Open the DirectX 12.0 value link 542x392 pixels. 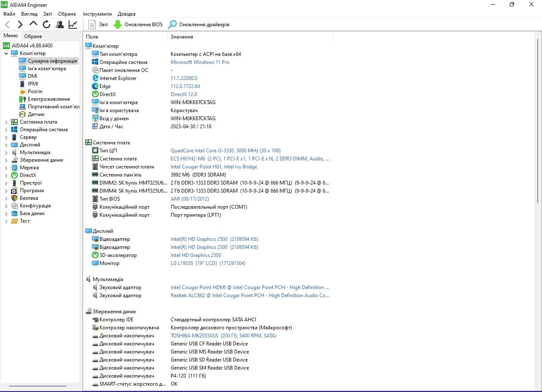pyautogui.click(x=184, y=94)
